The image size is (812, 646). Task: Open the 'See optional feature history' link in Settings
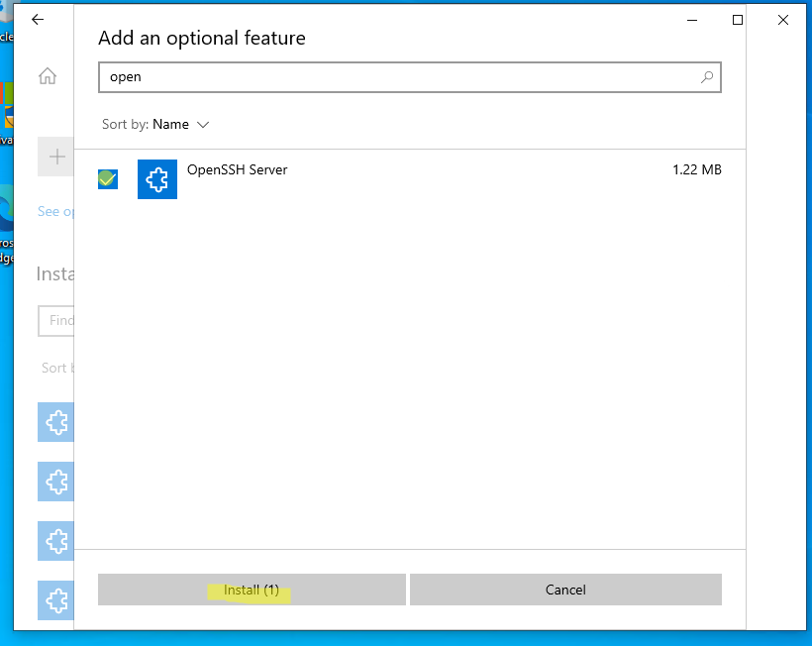point(55,211)
